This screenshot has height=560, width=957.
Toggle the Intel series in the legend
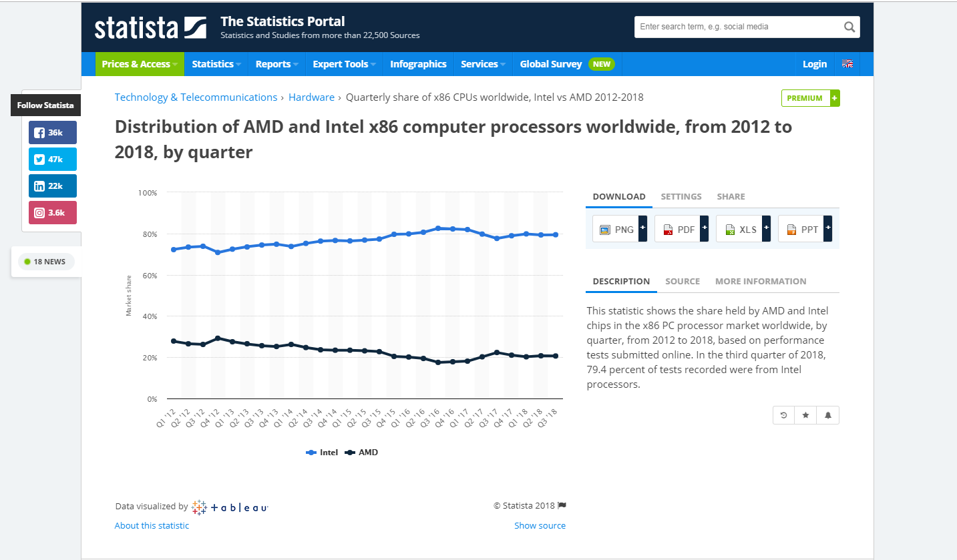322,453
